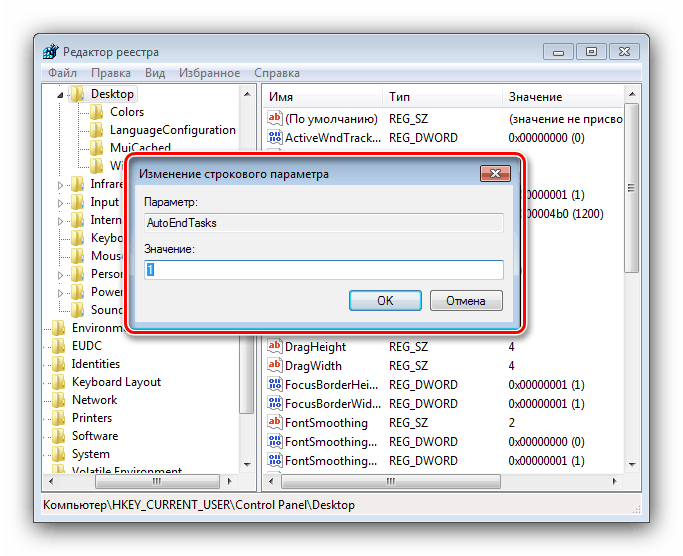683x556 pixels.
Task: Click DWORD icon of last FontSmoothing... row
Action: click(x=274, y=461)
